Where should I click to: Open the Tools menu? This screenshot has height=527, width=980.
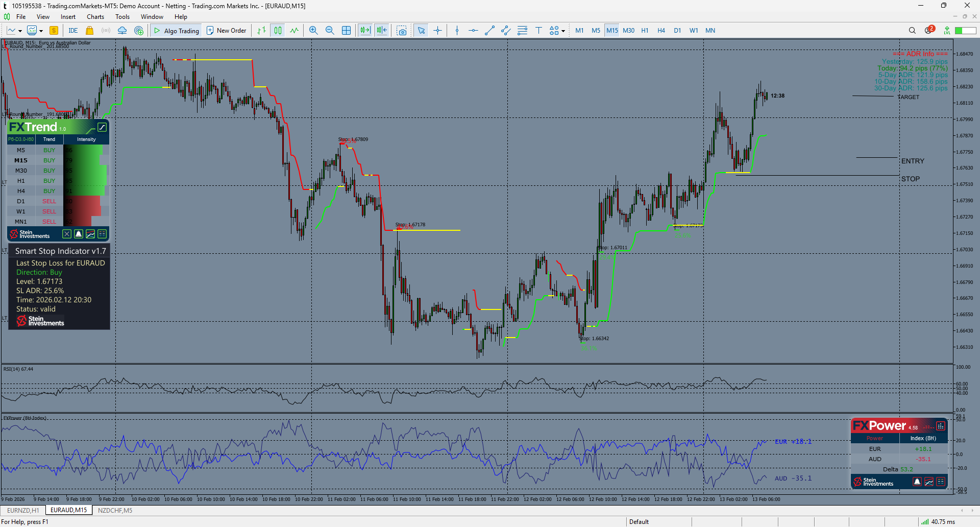[x=122, y=17]
